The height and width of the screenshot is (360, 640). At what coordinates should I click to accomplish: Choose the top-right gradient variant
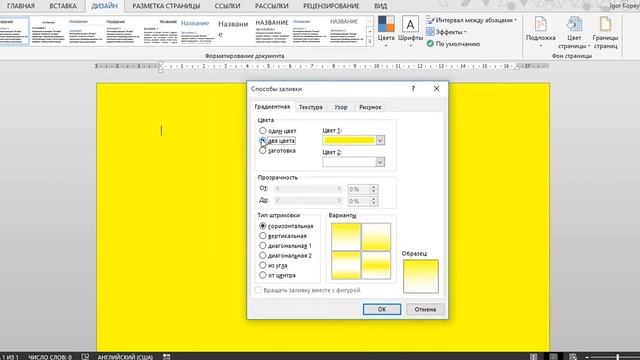tap(376, 237)
